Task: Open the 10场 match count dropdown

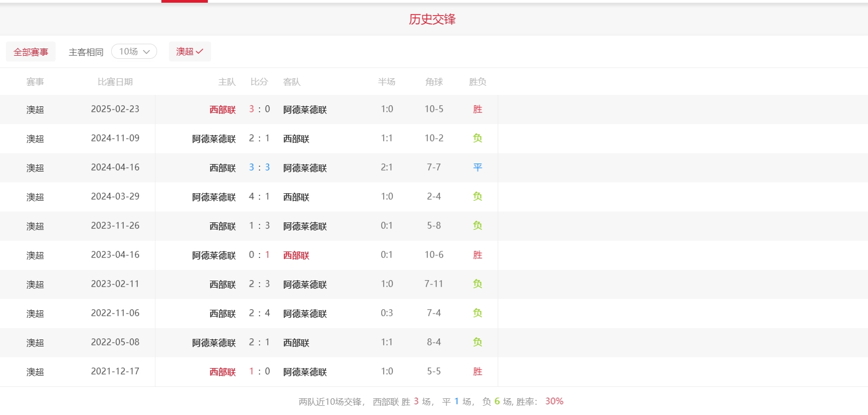Action: tap(133, 51)
